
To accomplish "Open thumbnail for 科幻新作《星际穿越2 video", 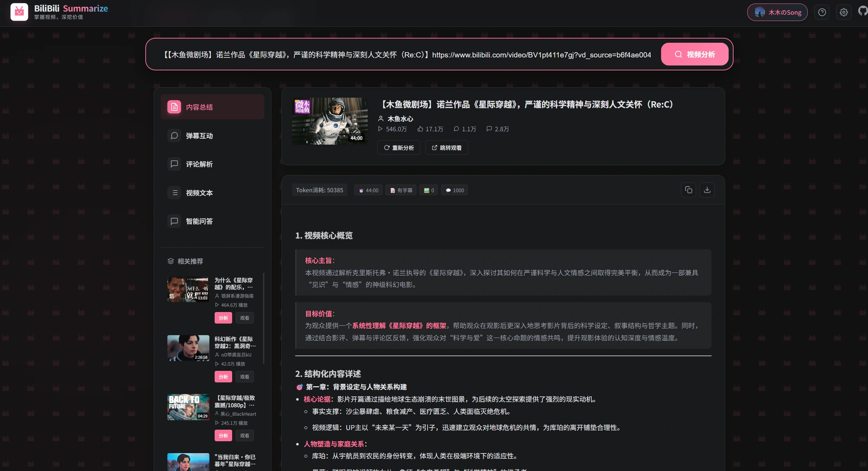I will tap(188, 348).
